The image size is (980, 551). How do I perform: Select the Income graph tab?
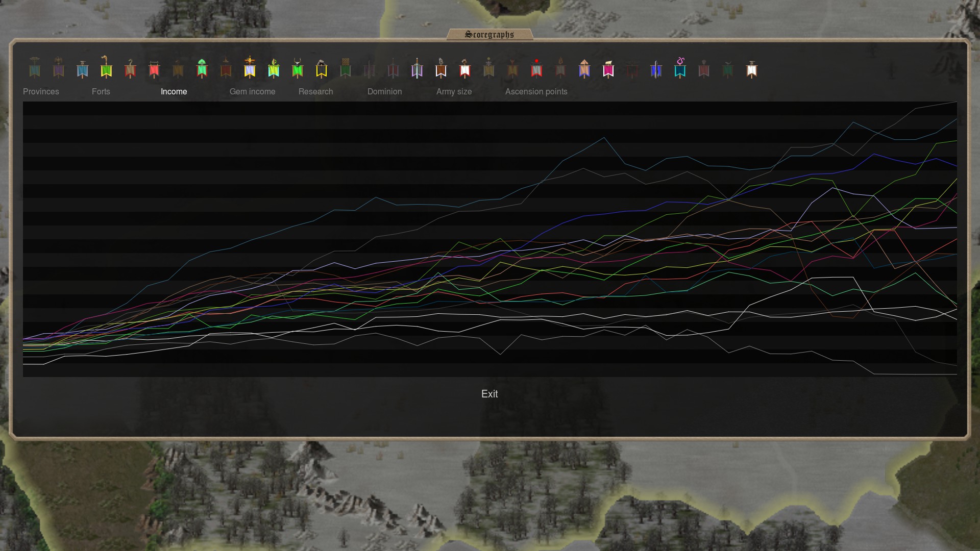click(174, 92)
